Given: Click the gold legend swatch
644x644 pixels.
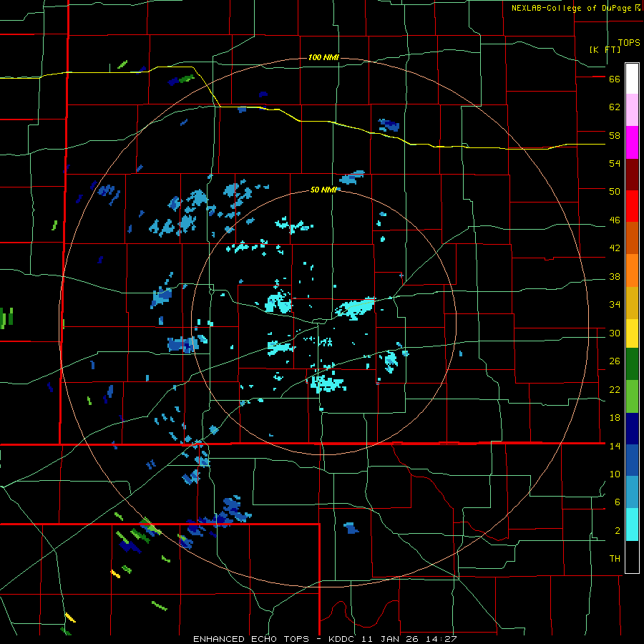Looking at the screenshot, I should pos(632,303).
